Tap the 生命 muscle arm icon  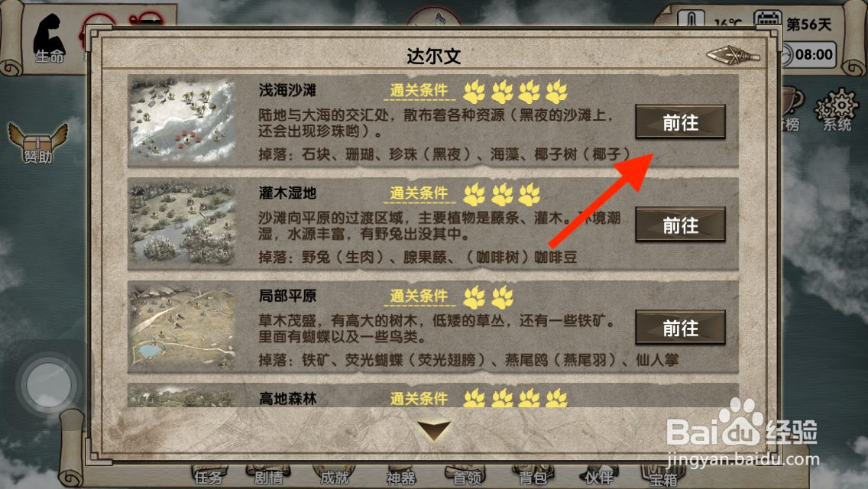coord(49,39)
